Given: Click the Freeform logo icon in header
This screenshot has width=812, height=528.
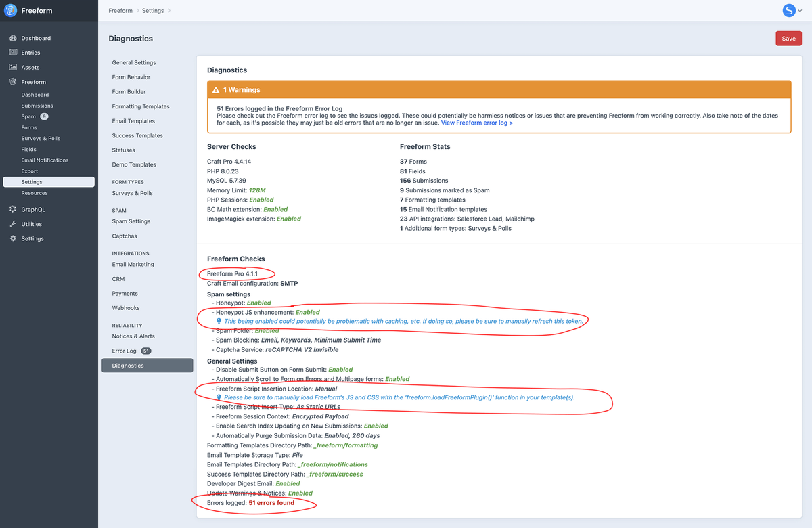Looking at the screenshot, I should (x=11, y=11).
